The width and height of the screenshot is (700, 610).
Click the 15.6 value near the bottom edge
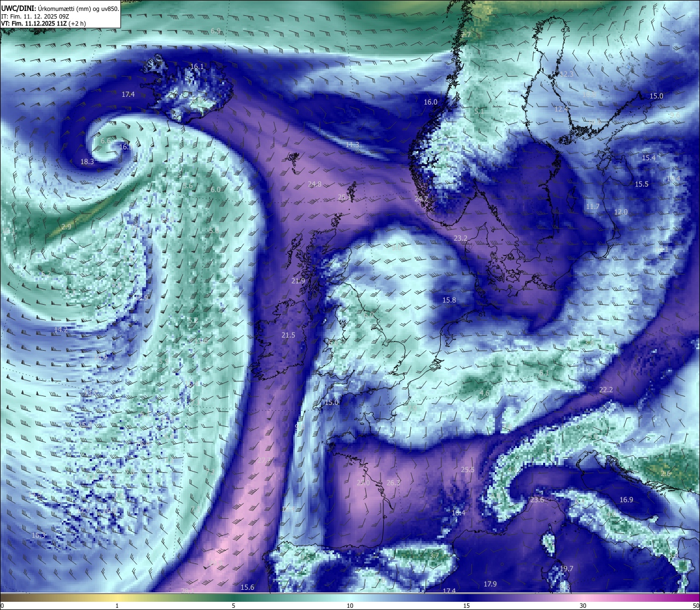247,588
